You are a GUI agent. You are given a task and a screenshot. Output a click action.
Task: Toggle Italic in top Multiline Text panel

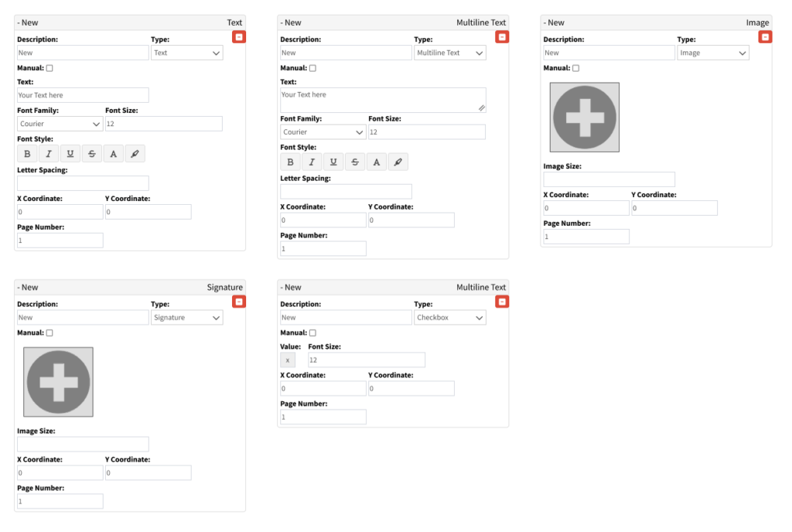coord(312,162)
